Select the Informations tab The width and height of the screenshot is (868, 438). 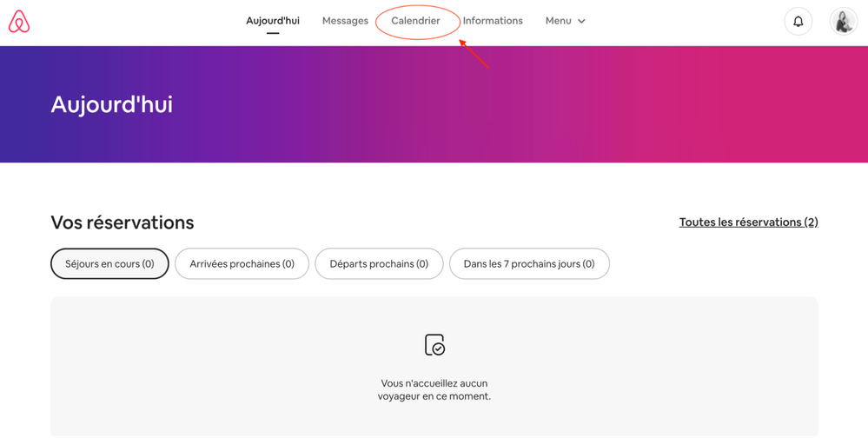tap(493, 21)
